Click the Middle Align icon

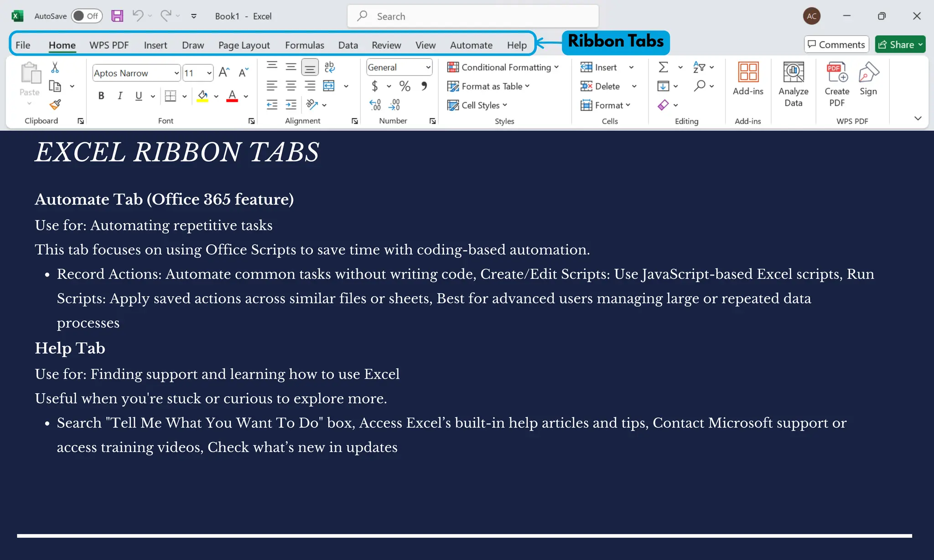(291, 67)
